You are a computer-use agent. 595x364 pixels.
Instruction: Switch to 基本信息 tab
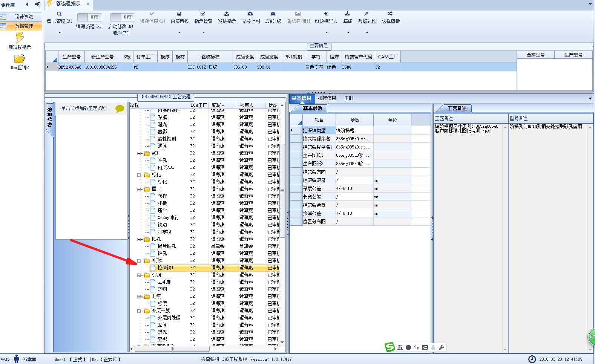coord(301,98)
